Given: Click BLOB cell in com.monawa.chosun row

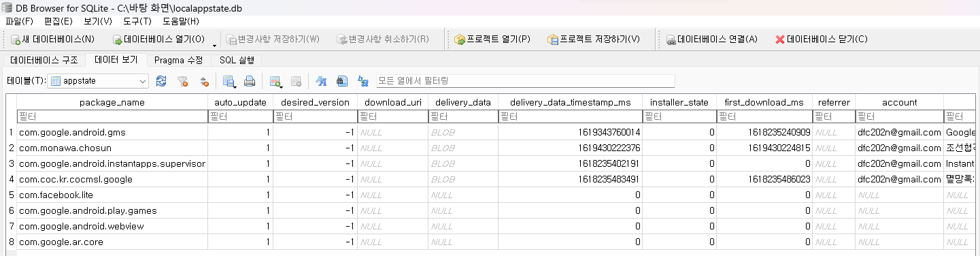Looking at the screenshot, I should click(463, 148).
